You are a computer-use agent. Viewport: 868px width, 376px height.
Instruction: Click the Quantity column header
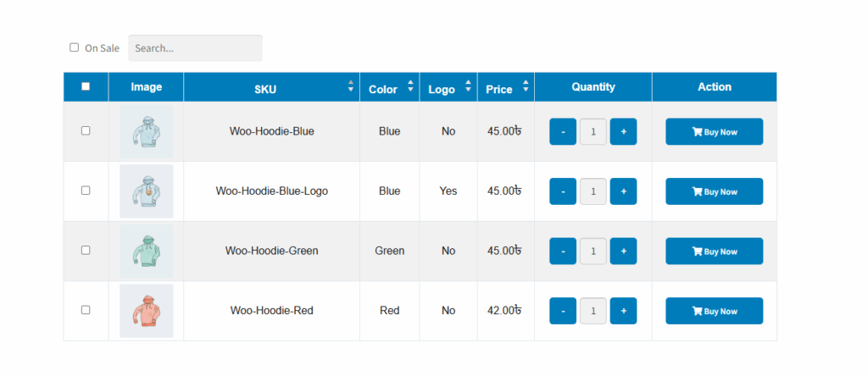click(x=593, y=87)
